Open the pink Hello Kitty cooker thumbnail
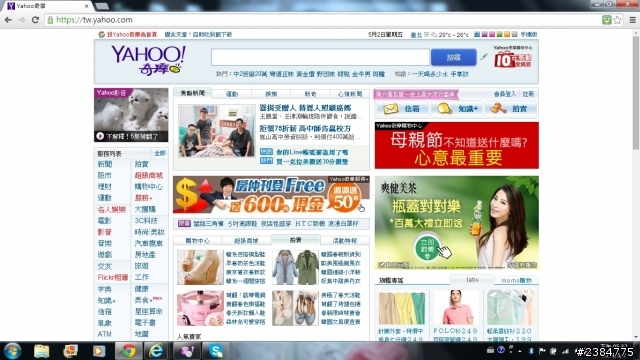This screenshot has height=360, width=640. (200, 308)
